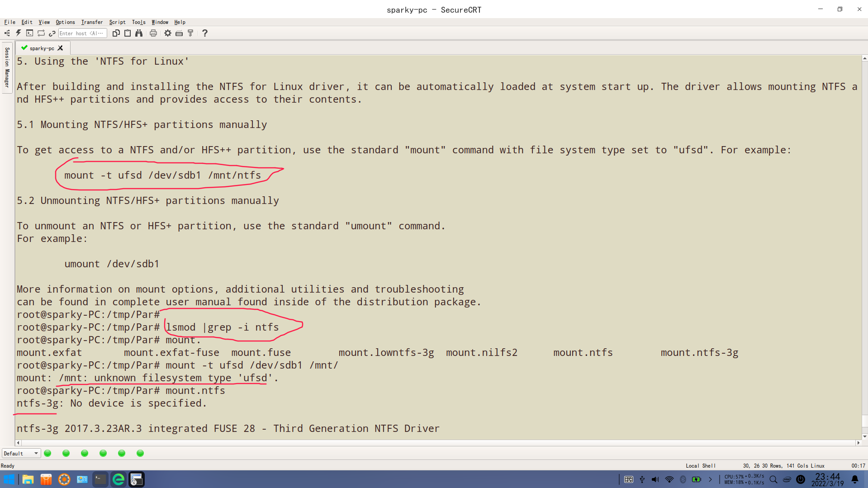Open the orange settings gear taskbar icon
Screen dimensions: 868x488
pos(64,479)
